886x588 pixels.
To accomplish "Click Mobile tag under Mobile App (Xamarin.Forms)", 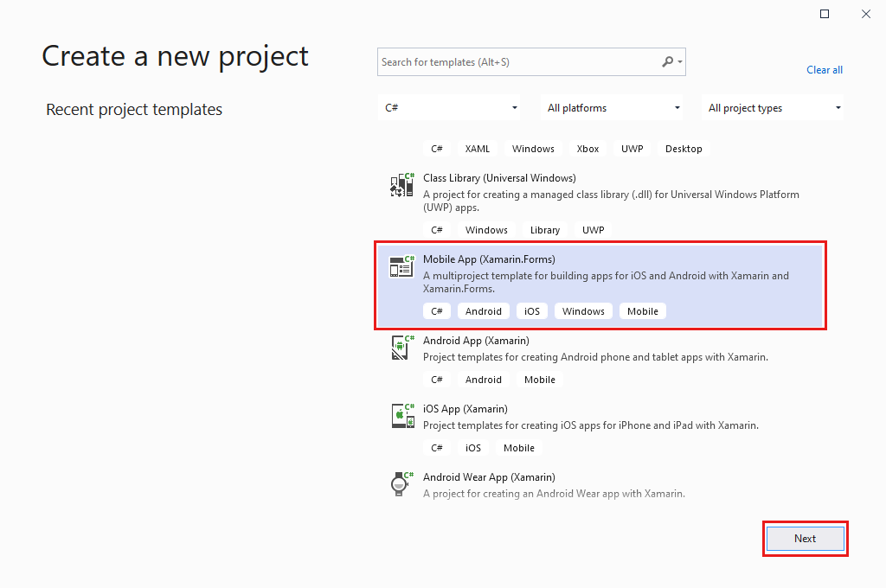I will tap(643, 311).
